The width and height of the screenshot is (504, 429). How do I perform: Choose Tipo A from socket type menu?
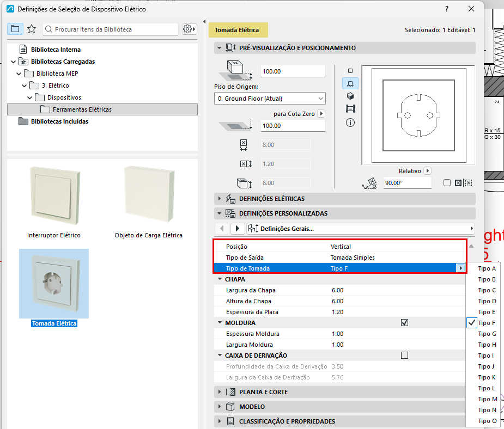click(x=487, y=268)
